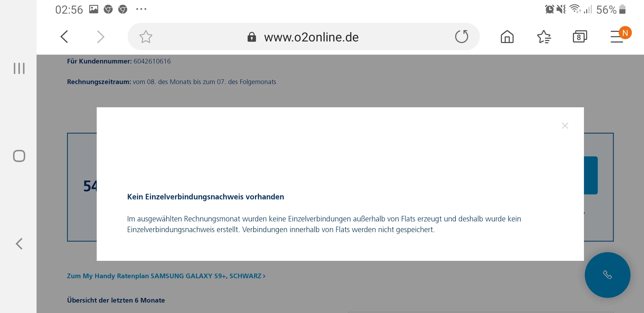
Task: Tap the www.o2online.de address field
Action: coord(311,37)
